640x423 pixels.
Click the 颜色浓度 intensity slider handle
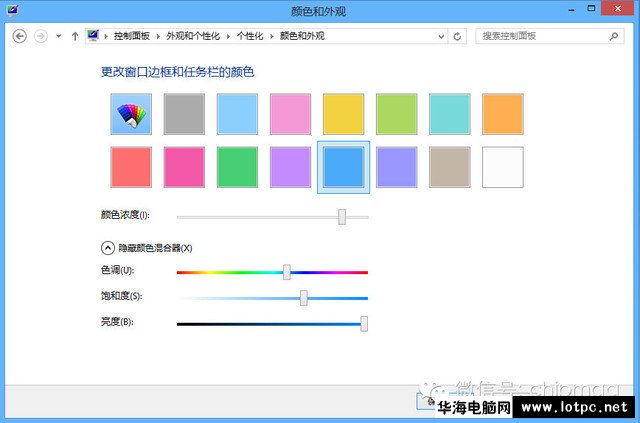(x=342, y=217)
